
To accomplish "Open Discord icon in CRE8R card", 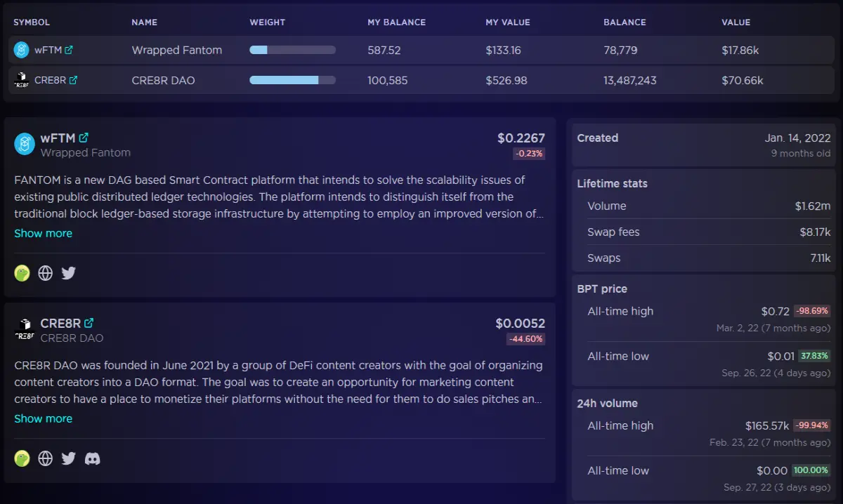I will [92, 458].
